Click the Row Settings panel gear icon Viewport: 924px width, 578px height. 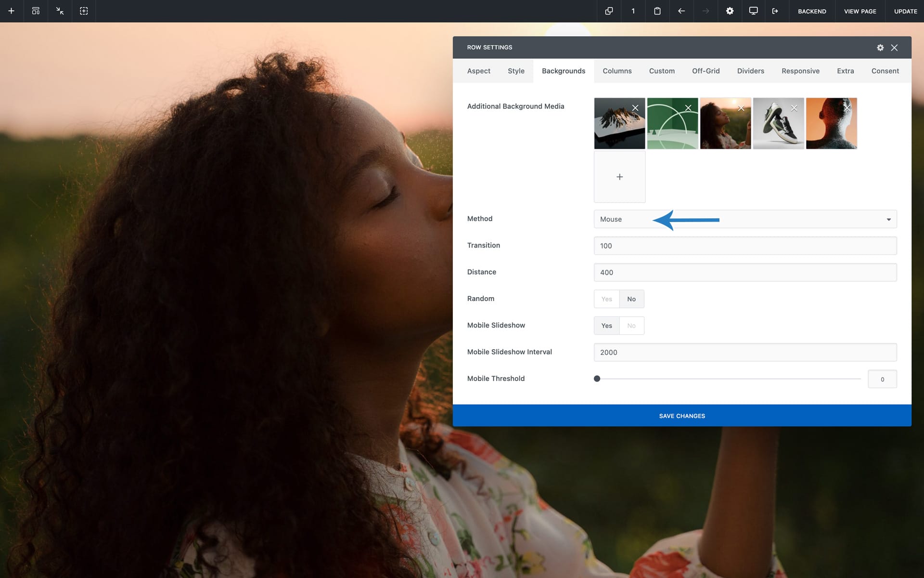click(880, 48)
